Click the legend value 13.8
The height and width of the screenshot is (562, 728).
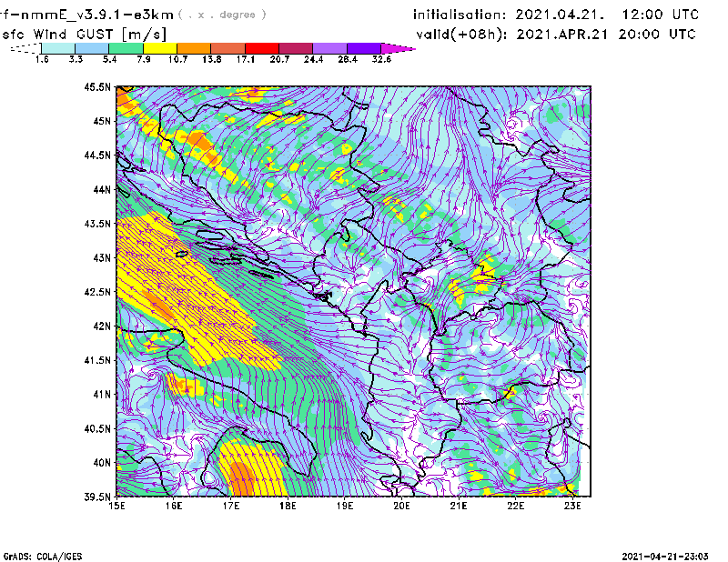click(212, 59)
